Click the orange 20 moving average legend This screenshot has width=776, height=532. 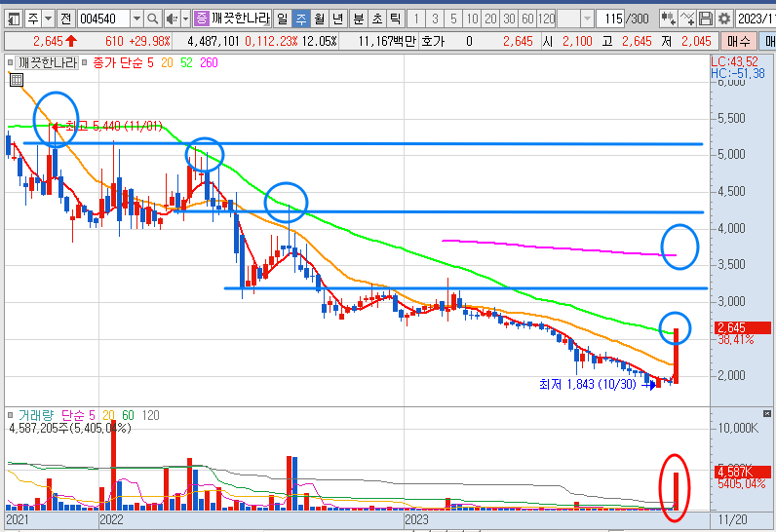click(x=167, y=62)
